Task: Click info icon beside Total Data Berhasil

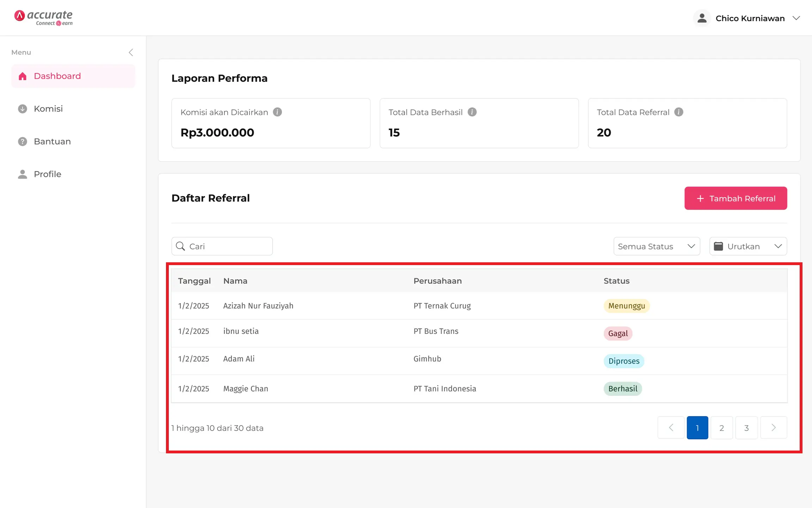Action: pos(472,112)
